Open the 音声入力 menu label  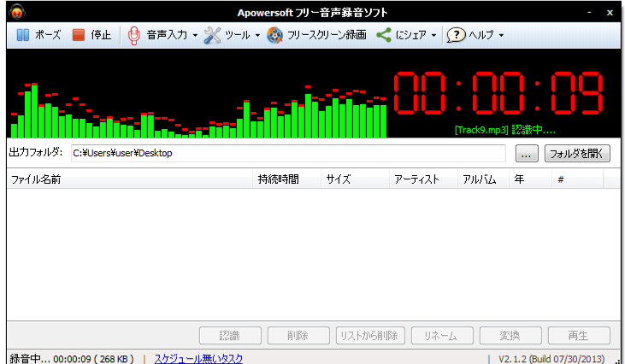[167, 35]
